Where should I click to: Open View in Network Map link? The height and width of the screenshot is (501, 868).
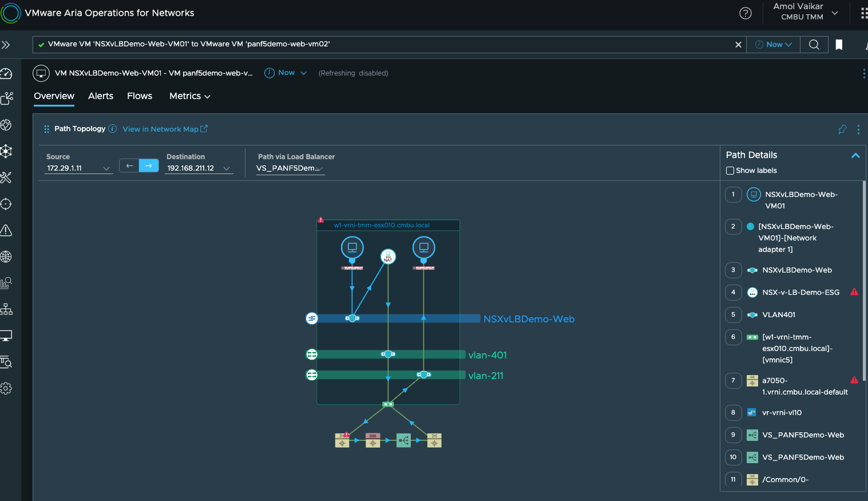pyautogui.click(x=165, y=129)
